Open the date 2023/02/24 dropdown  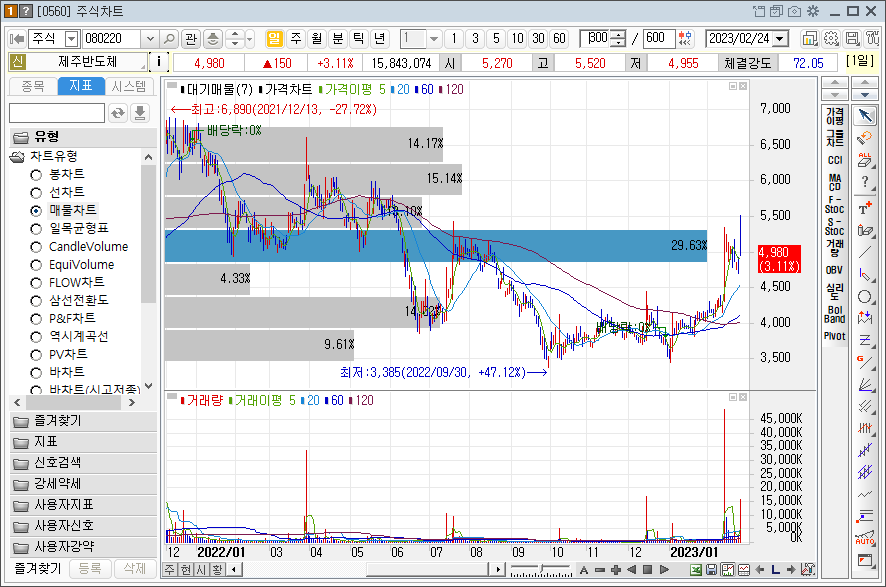tap(780, 38)
